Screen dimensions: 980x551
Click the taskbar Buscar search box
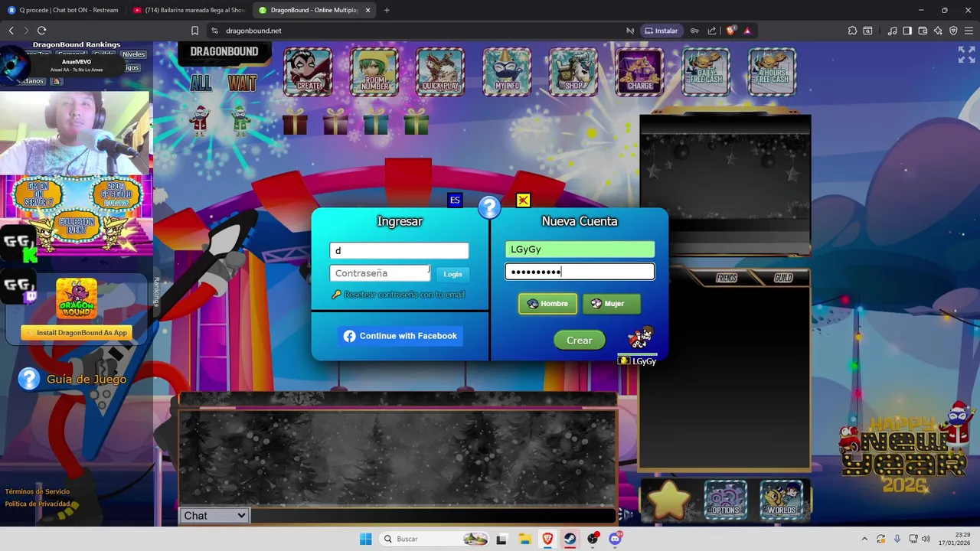434,539
